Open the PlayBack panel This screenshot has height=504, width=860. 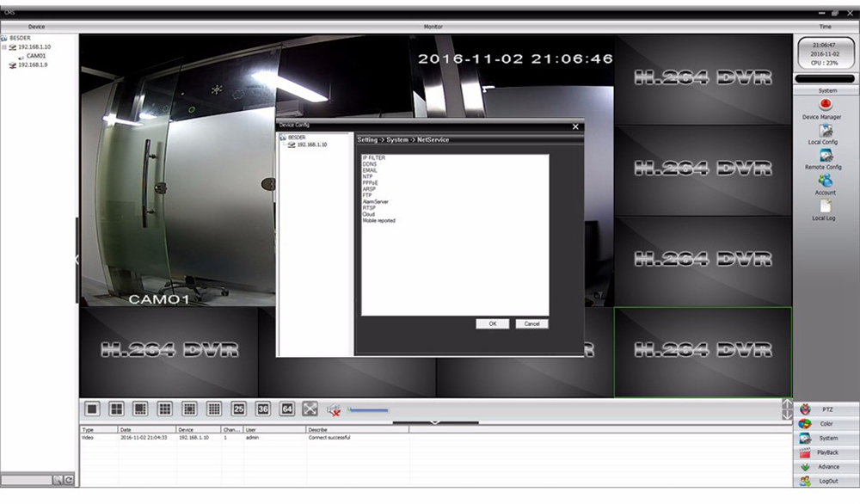click(x=826, y=452)
